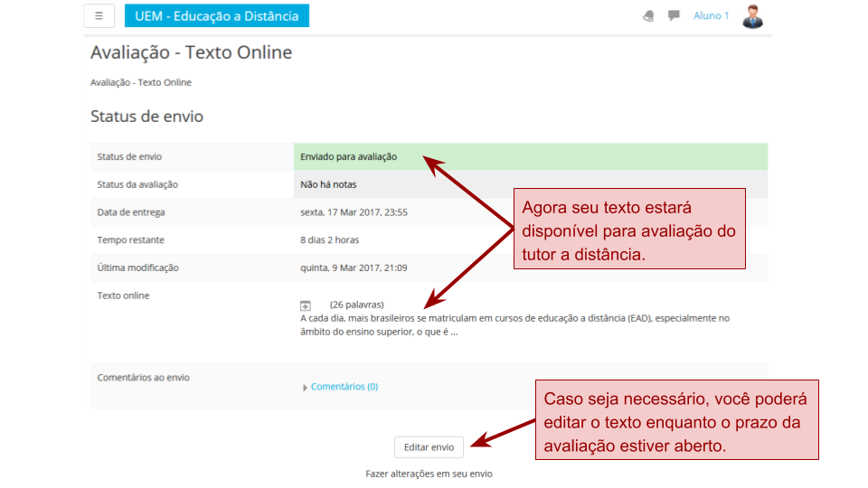
Task: Click the online text preview paragraph
Action: [514, 324]
